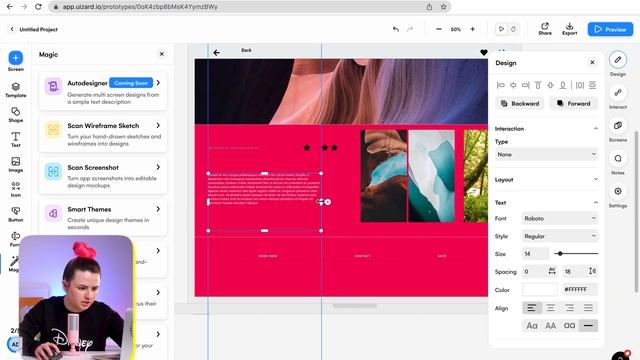Collapse the Text section
640x360 pixels.
coord(596,202)
